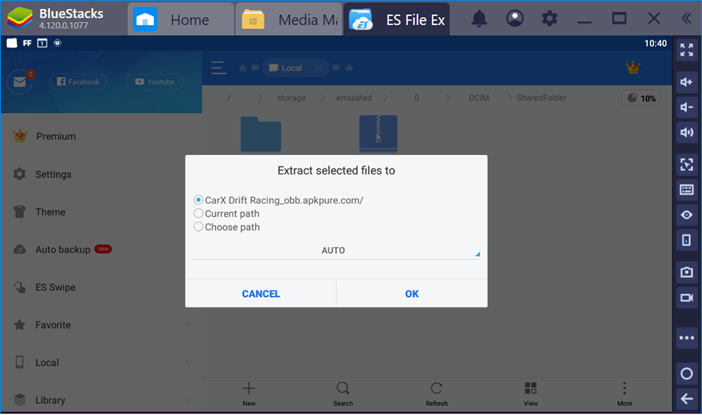Click the Android back arrow button

686,398
